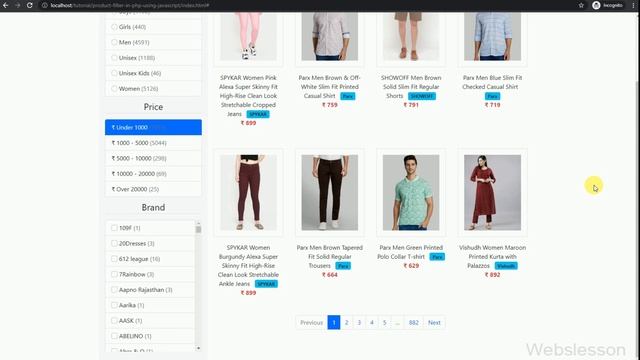Click the Brand filter heading
Viewport: 640px width, 360px height.
click(x=153, y=208)
